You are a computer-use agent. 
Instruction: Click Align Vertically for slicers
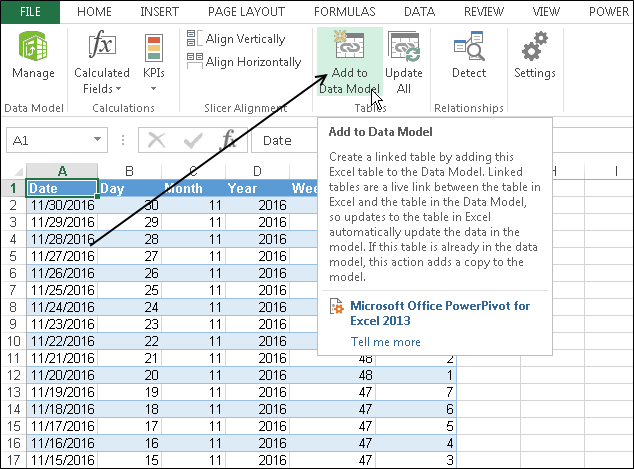pos(236,39)
